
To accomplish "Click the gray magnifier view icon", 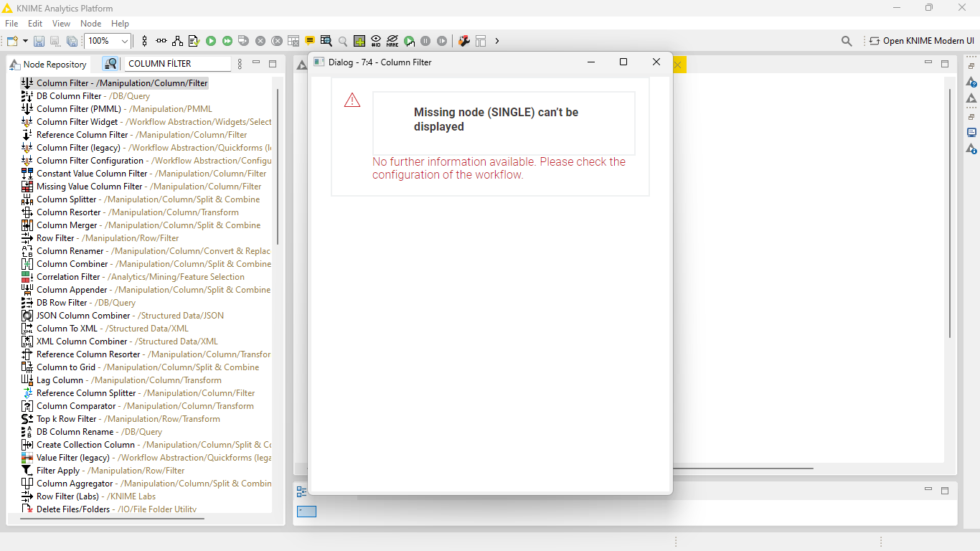I will click(343, 41).
